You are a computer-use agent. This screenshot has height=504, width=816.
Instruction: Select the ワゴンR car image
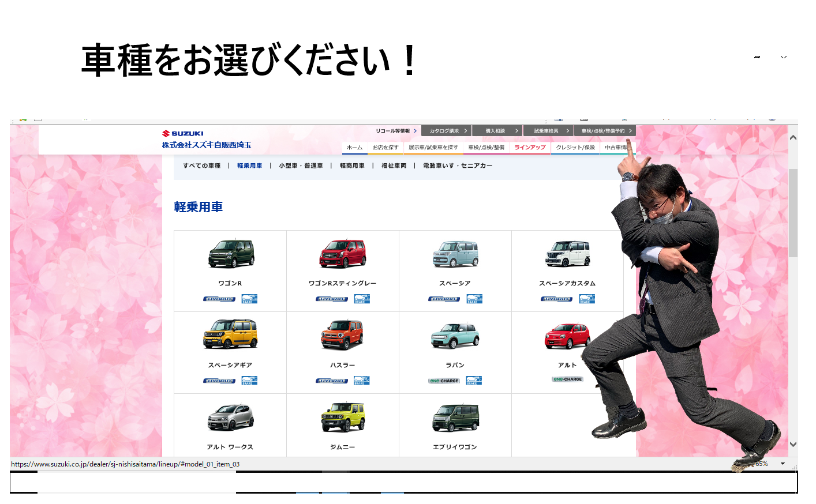coord(231,253)
